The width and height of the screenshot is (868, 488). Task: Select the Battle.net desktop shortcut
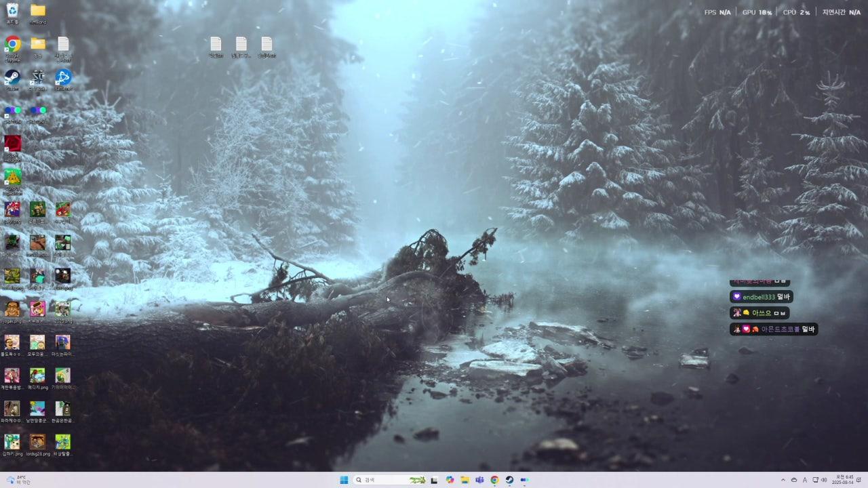pyautogui.click(x=63, y=80)
